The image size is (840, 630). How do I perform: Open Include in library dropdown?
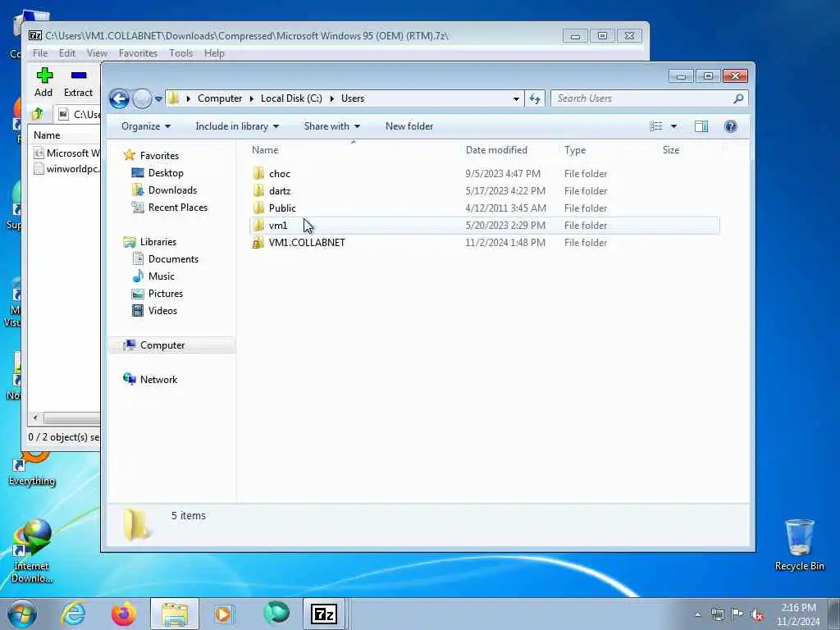point(237,126)
